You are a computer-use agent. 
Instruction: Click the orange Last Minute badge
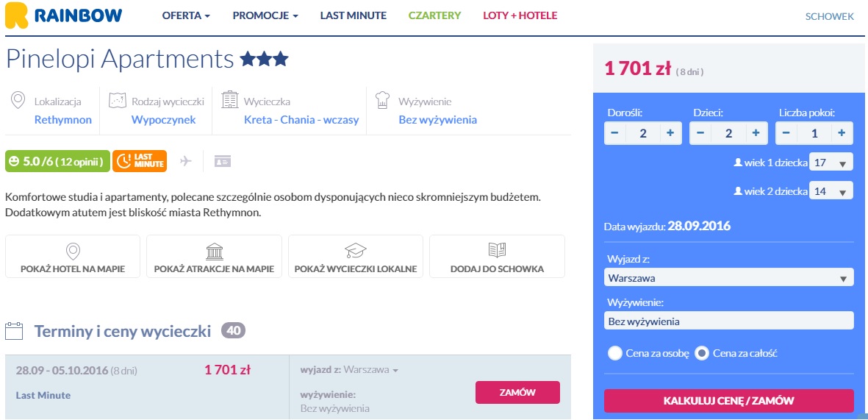140,161
